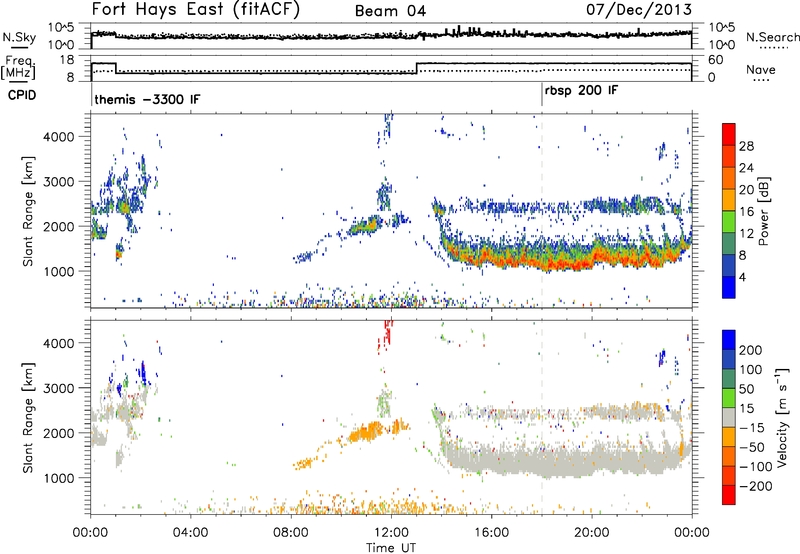Screen dimensions: 800x554
Task: Select 'themis -3300 IF' CPID text
Action: pyautogui.click(x=147, y=99)
